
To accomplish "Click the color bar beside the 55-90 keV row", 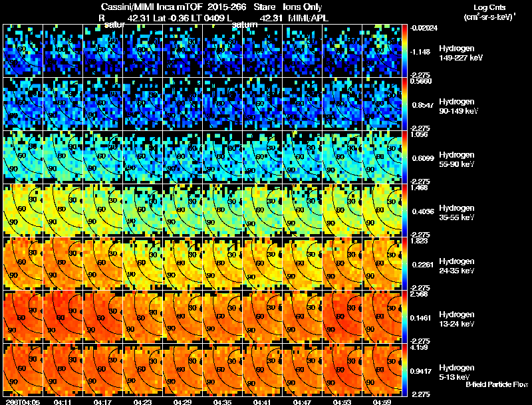I will click(404, 158).
